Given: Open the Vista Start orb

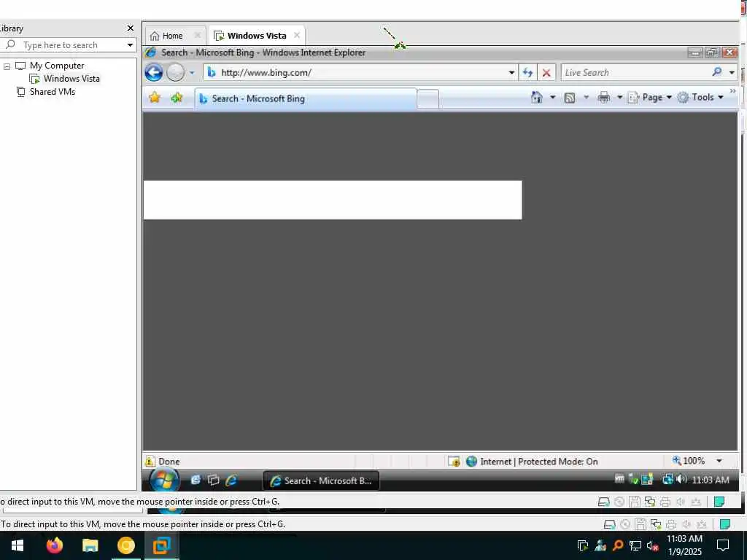Looking at the screenshot, I should 163,480.
